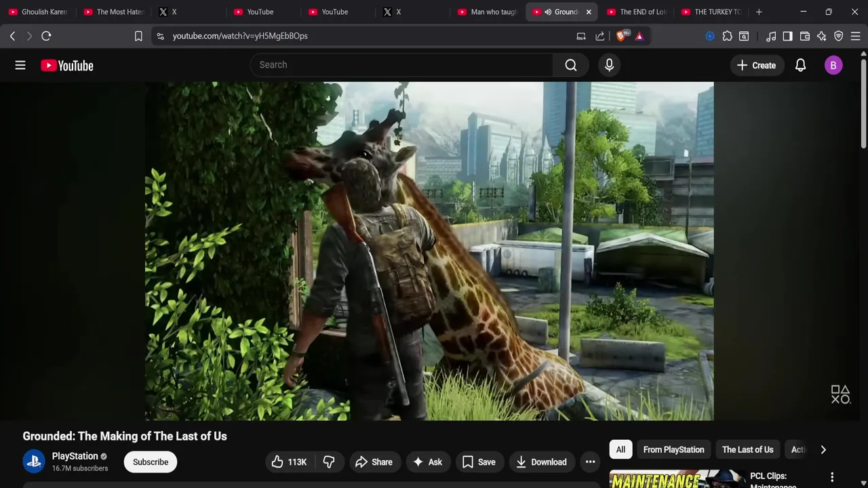Subscribe to the PlayStation channel
This screenshot has height=488, width=868.
point(151,462)
